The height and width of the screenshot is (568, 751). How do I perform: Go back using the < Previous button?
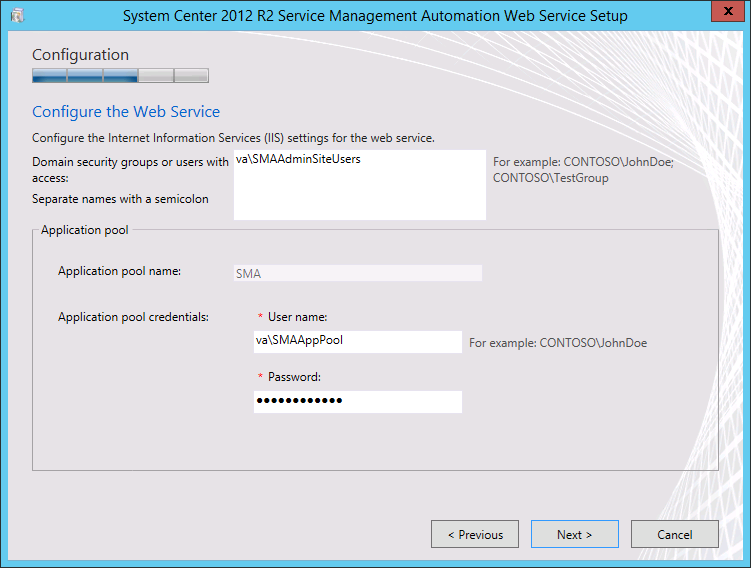point(475,534)
